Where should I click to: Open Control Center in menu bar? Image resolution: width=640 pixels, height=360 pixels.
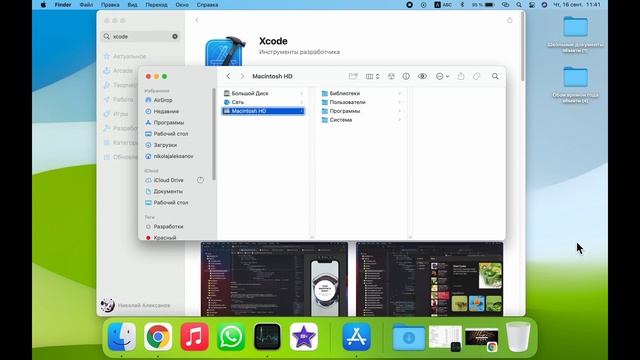531,5
